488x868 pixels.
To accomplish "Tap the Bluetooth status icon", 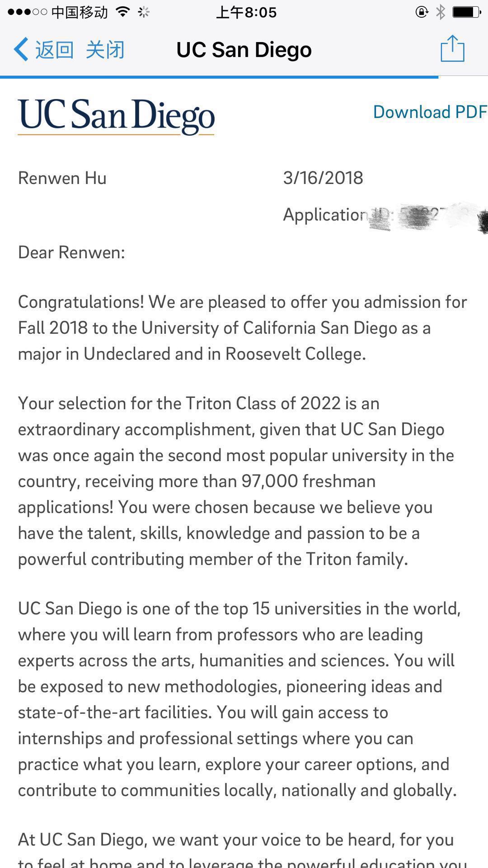I will (x=440, y=12).
